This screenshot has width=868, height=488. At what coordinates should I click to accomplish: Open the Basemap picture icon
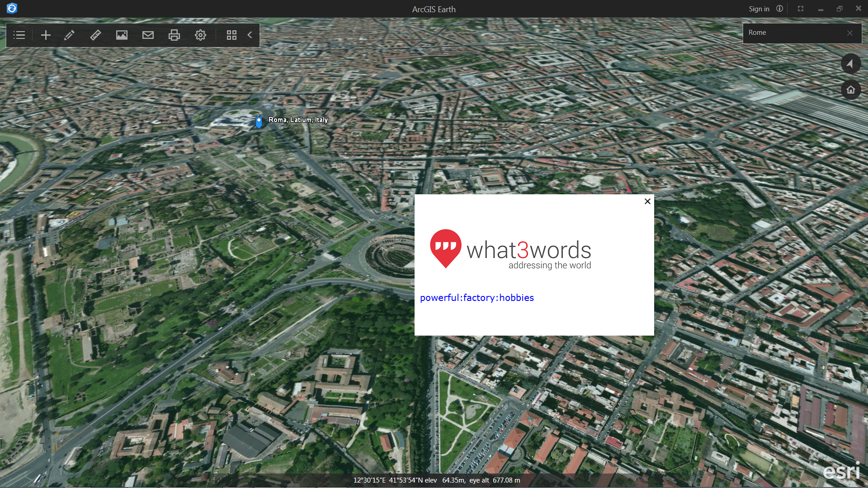(122, 35)
